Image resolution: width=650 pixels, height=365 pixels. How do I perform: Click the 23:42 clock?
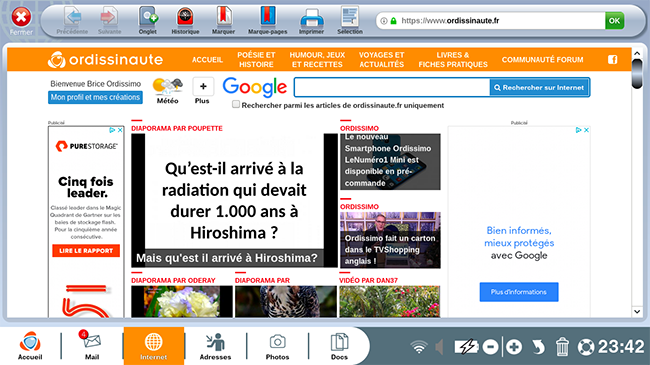coord(621,346)
